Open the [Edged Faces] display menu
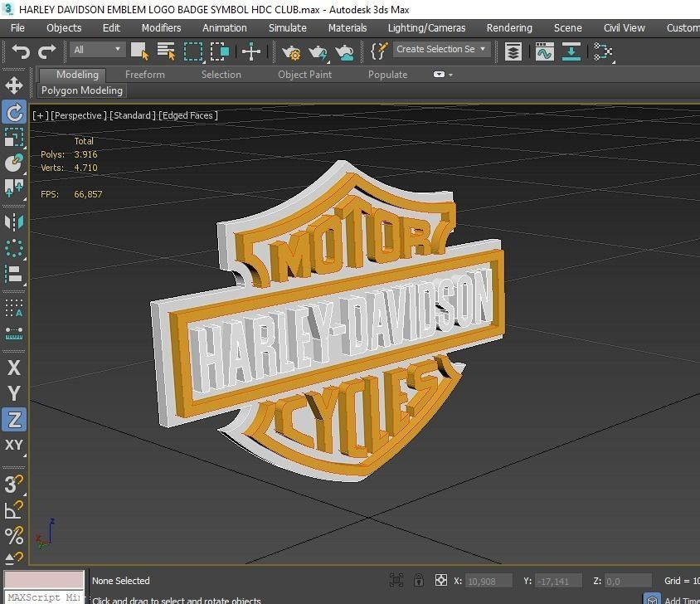The height and width of the screenshot is (604, 700). click(x=188, y=115)
